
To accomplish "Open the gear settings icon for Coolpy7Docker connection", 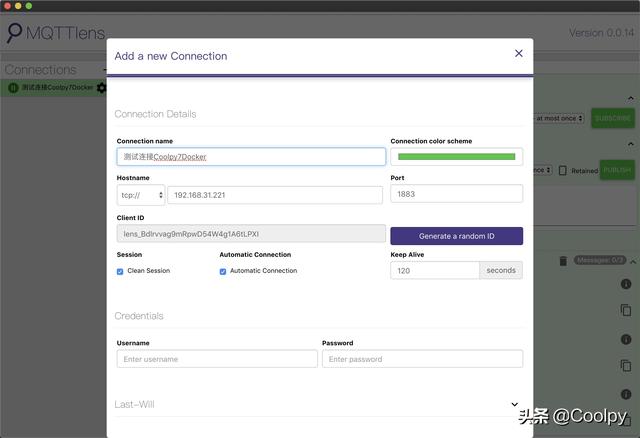I will (101, 88).
